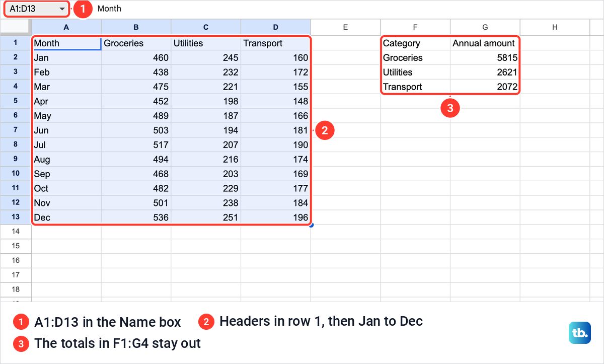
Task: Select row 13 header
Action: 16,217
